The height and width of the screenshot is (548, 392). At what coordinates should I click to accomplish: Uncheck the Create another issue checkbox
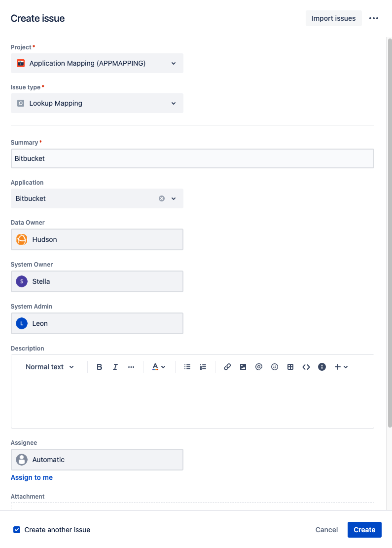click(17, 530)
